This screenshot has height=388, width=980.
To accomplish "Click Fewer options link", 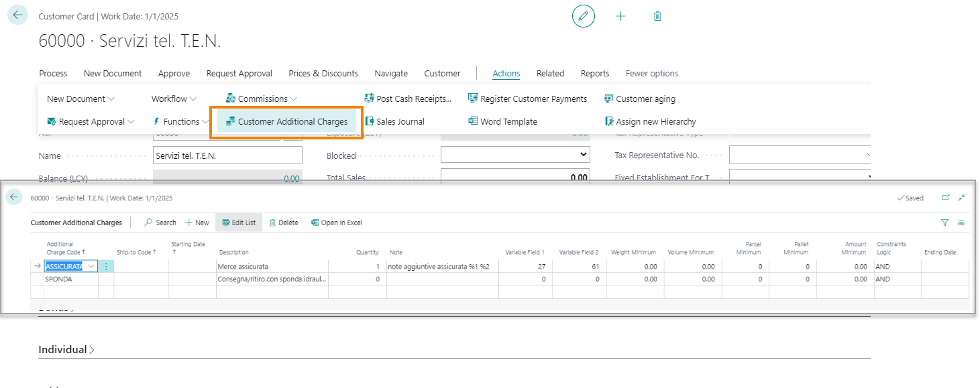I will click(651, 74).
